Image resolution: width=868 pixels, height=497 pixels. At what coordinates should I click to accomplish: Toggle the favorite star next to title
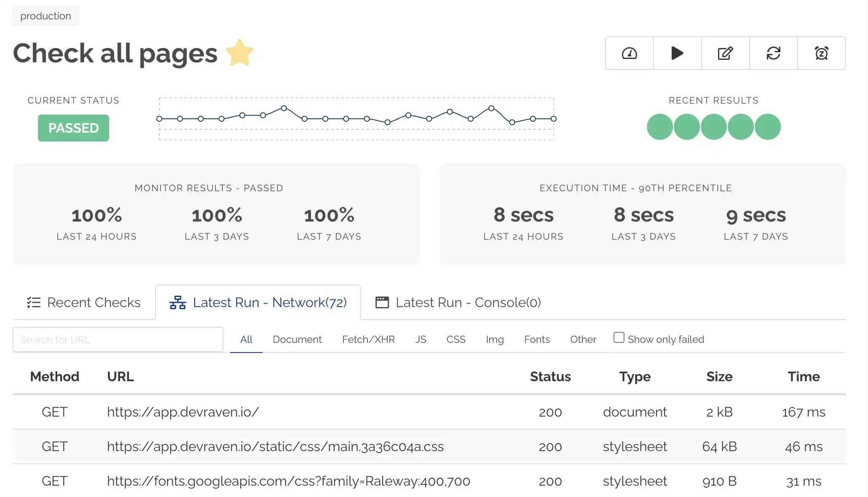(x=240, y=53)
